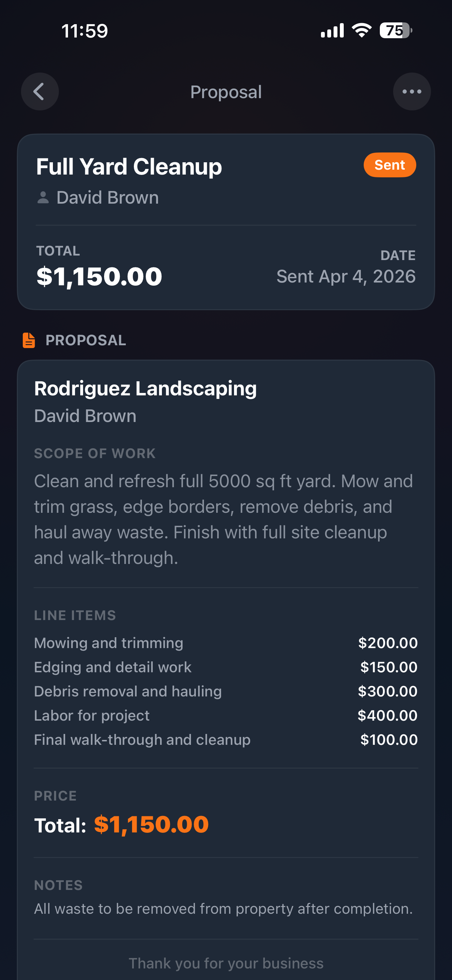The width and height of the screenshot is (452, 980).
Task: Tap the Scope of Work description text
Action: (x=223, y=519)
